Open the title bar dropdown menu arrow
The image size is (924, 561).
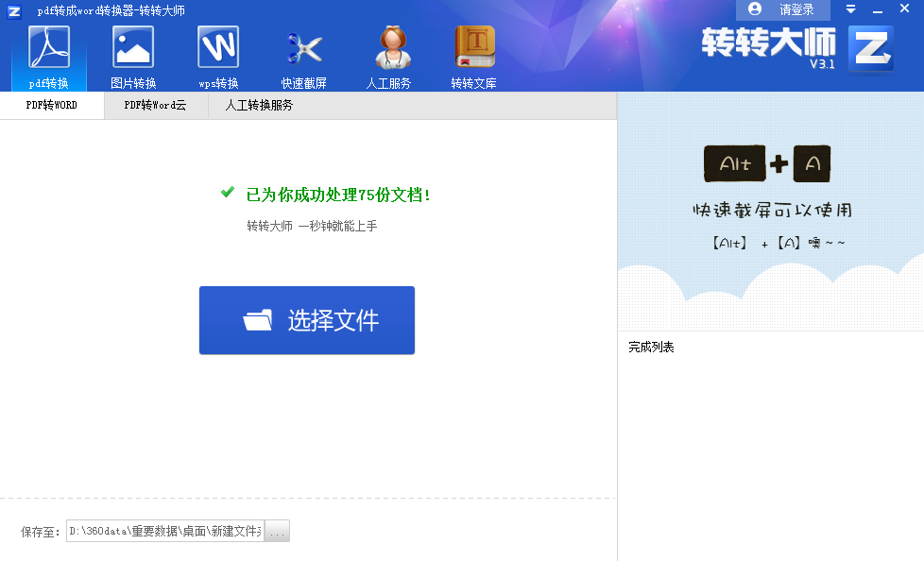tap(850, 9)
